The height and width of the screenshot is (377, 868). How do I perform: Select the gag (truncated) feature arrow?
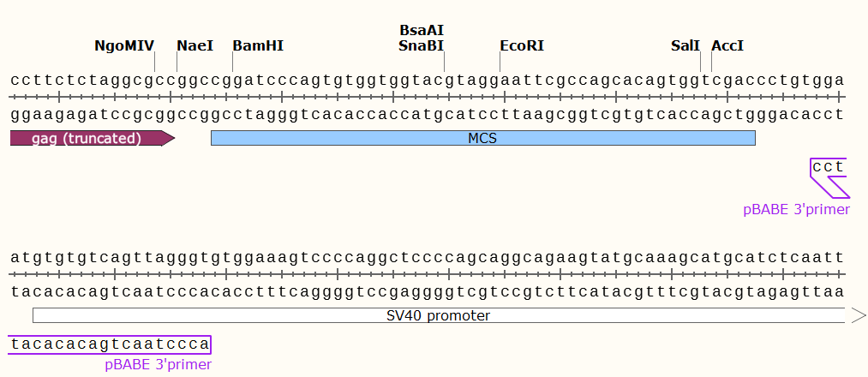point(92,139)
